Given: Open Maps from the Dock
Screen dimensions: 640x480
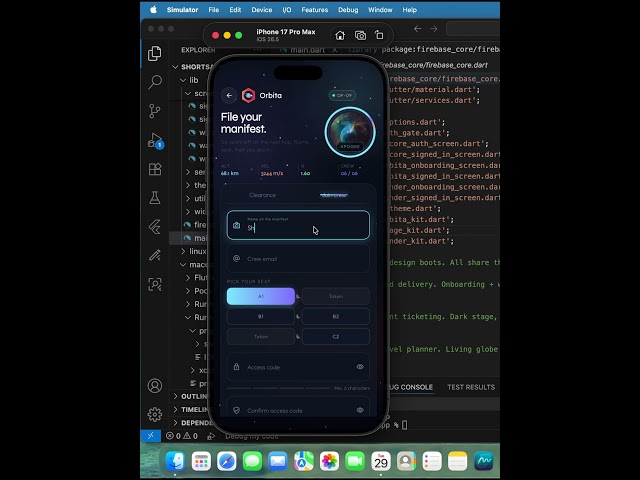Looking at the screenshot, I should 304,461.
